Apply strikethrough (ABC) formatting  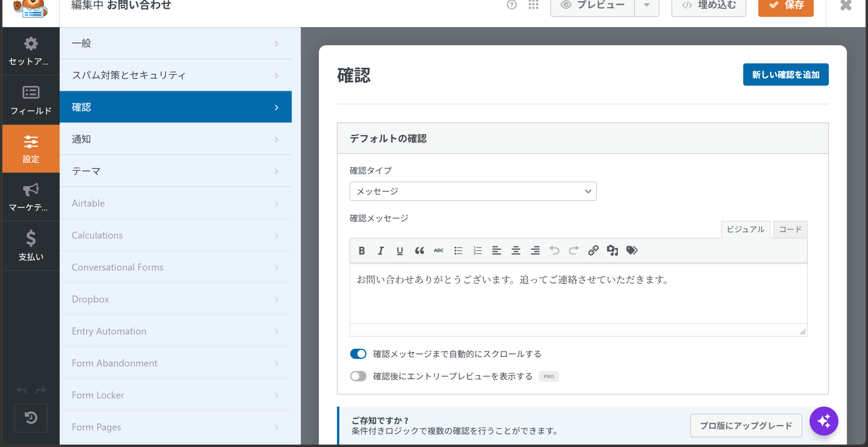[x=438, y=250]
